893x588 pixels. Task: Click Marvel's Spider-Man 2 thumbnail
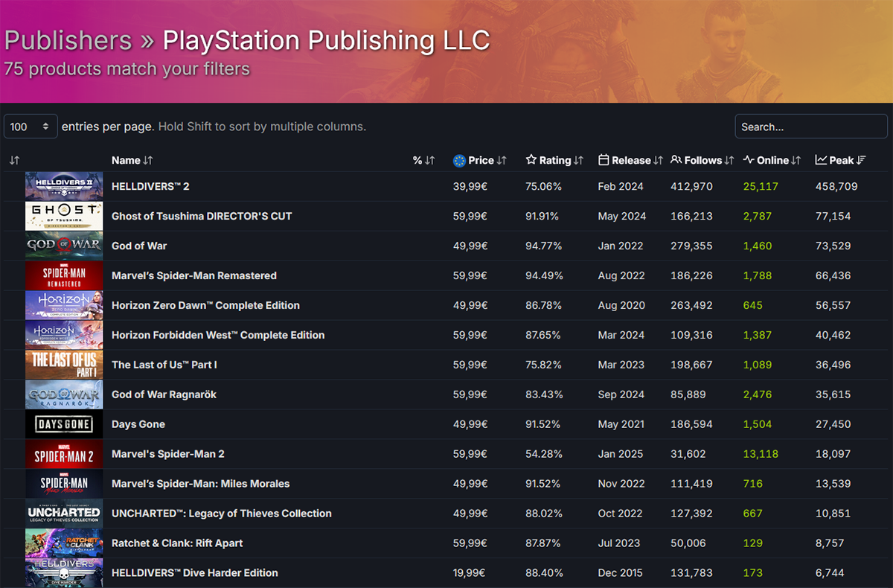[x=64, y=454]
